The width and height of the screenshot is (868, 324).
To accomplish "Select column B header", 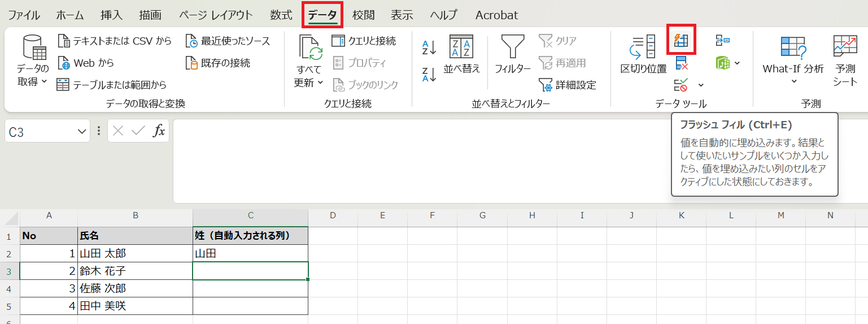I will 136,215.
